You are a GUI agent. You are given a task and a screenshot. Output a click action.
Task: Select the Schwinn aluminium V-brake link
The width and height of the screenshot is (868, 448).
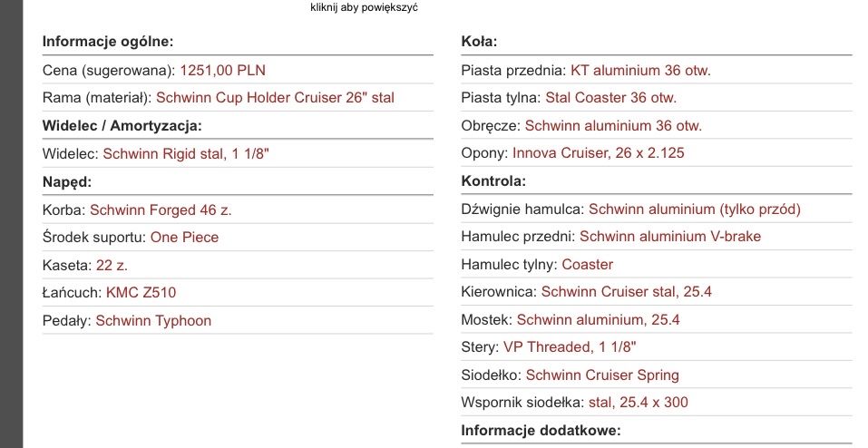tap(670, 237)
